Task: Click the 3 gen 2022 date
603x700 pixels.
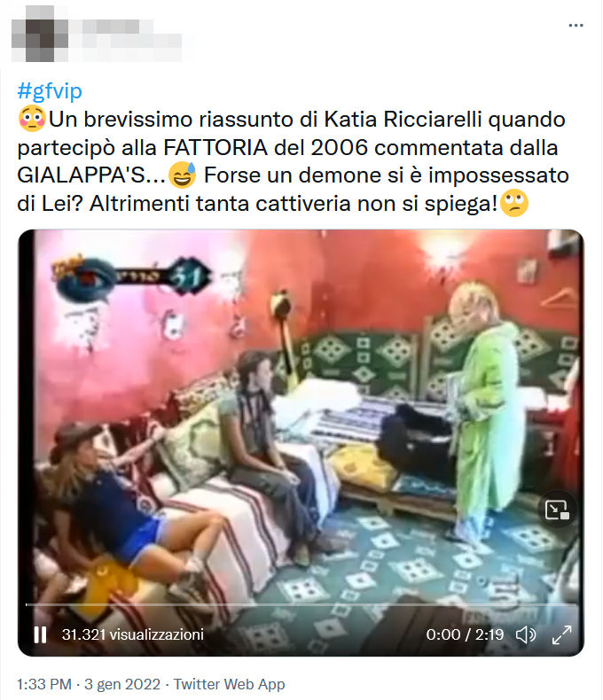Action: 122,684
